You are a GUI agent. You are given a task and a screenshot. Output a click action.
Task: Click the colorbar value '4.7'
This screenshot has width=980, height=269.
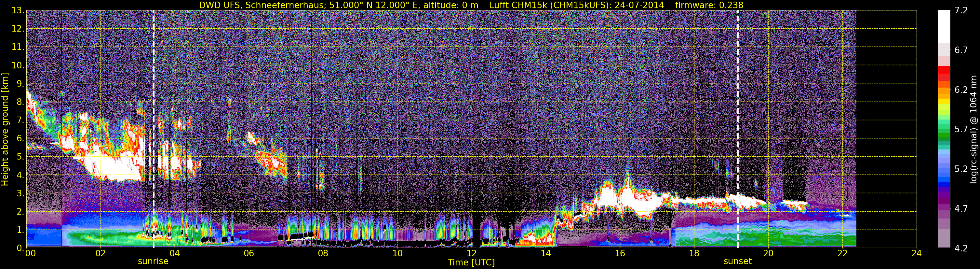click(961, 208)
